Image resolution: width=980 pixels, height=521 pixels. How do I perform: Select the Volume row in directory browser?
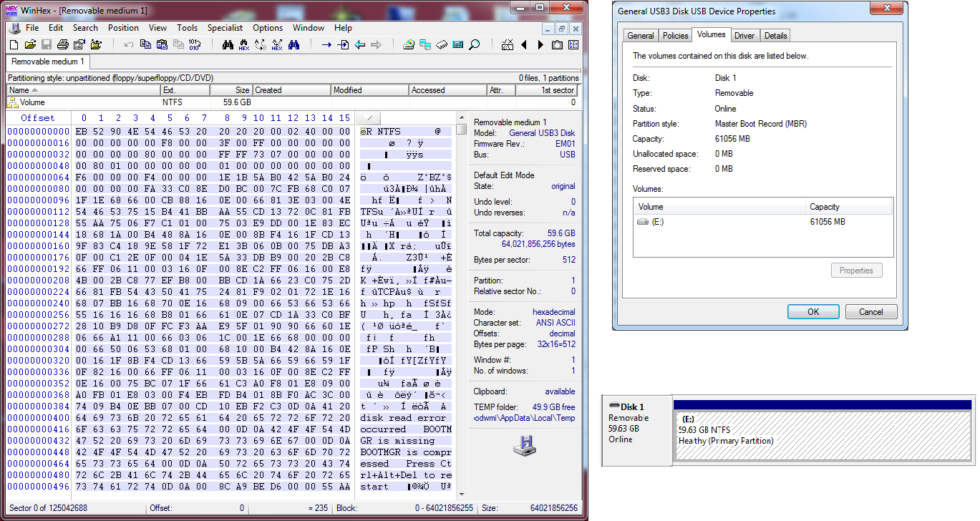click(x=292, y=102)
